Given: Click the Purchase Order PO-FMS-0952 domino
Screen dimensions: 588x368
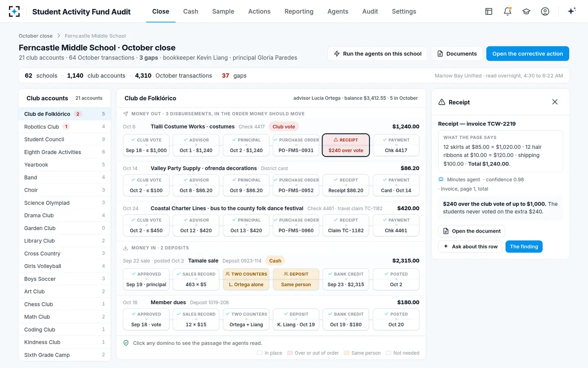Looking at the screenshot, I should click(296, 185).
